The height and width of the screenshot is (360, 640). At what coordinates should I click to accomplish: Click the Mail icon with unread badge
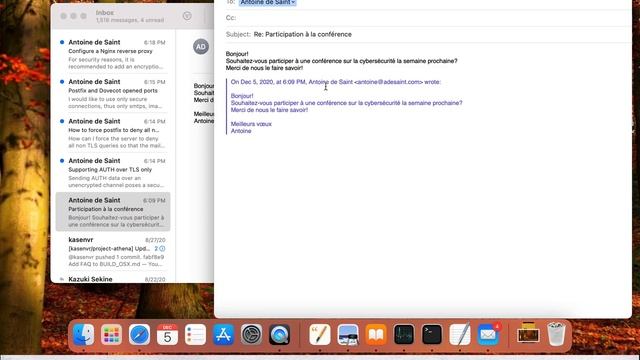[x=488, y=335]
